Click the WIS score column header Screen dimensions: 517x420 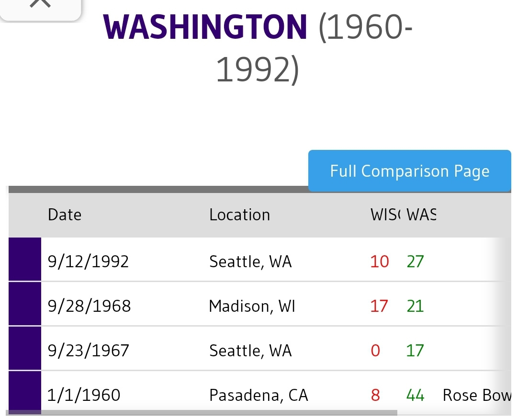386,215
